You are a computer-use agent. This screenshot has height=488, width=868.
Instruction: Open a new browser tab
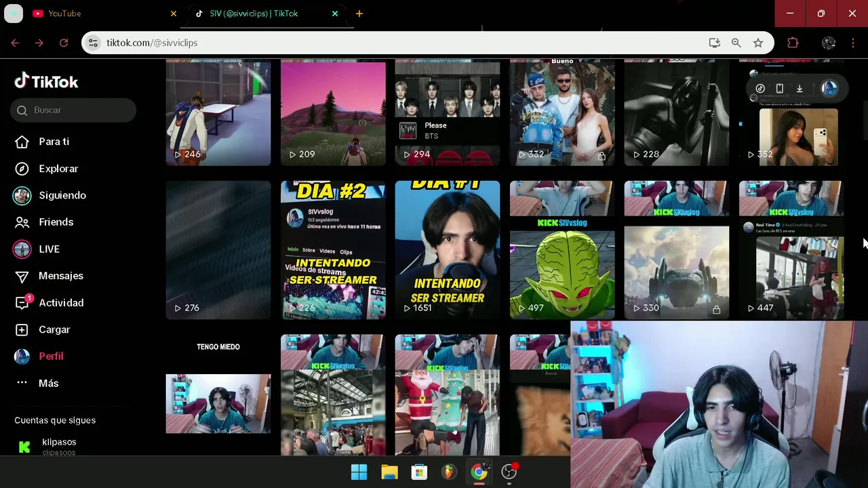tap(359, 14)
